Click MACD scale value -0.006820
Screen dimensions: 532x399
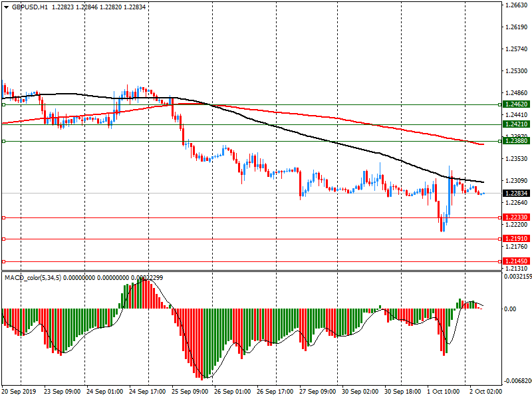pyautogui.click(x=518, y=381)
